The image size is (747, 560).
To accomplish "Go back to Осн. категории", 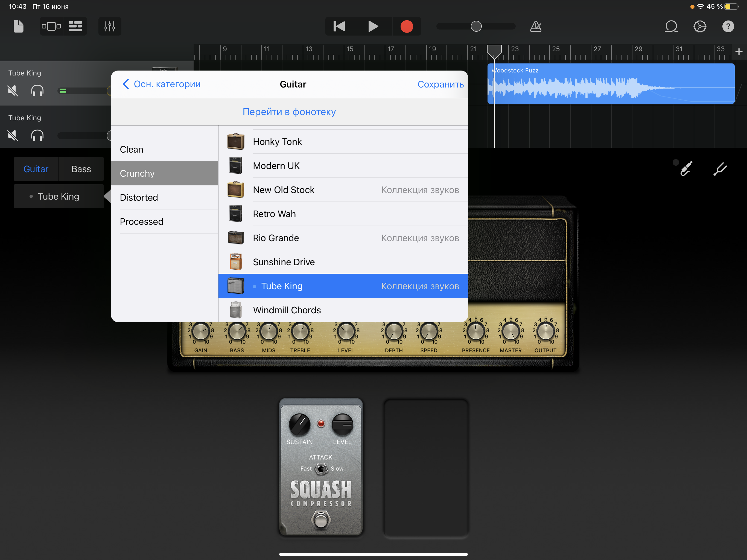I will coord(161,84).
